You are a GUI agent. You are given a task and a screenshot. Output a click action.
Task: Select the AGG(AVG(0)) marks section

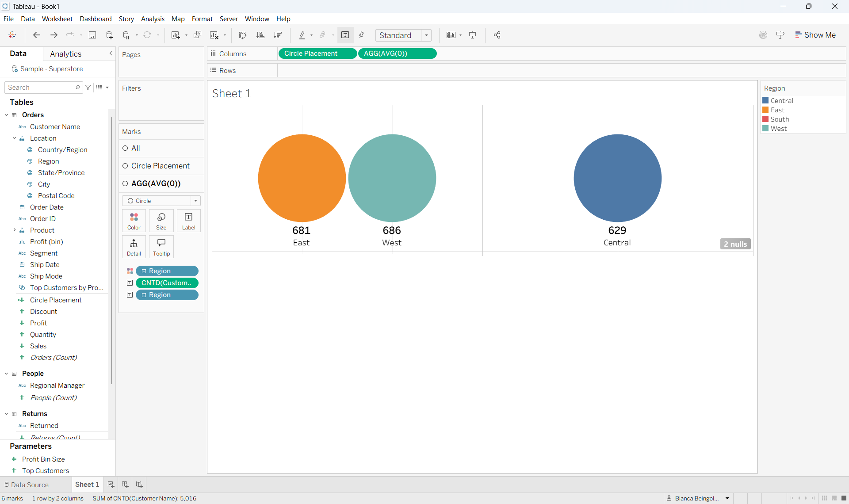coord(161,183)
